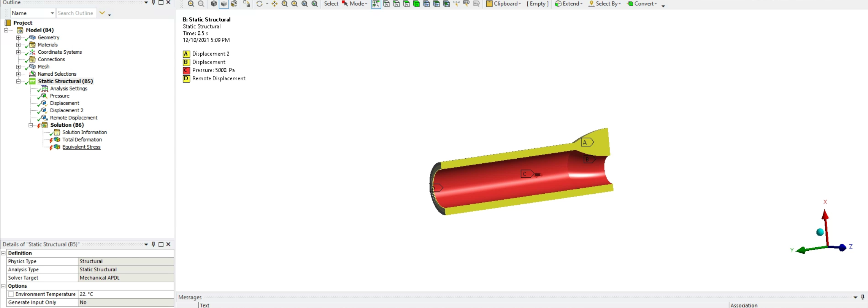This screenshot has height=308, width=868.
Task: Open Solution Information in the tree
Action: 84,133
